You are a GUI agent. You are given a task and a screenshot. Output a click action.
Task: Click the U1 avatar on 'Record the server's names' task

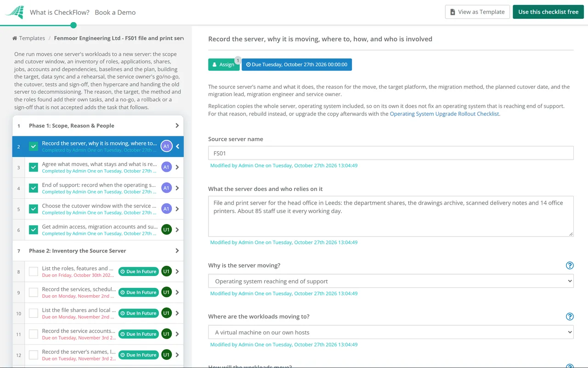[166, 355]
